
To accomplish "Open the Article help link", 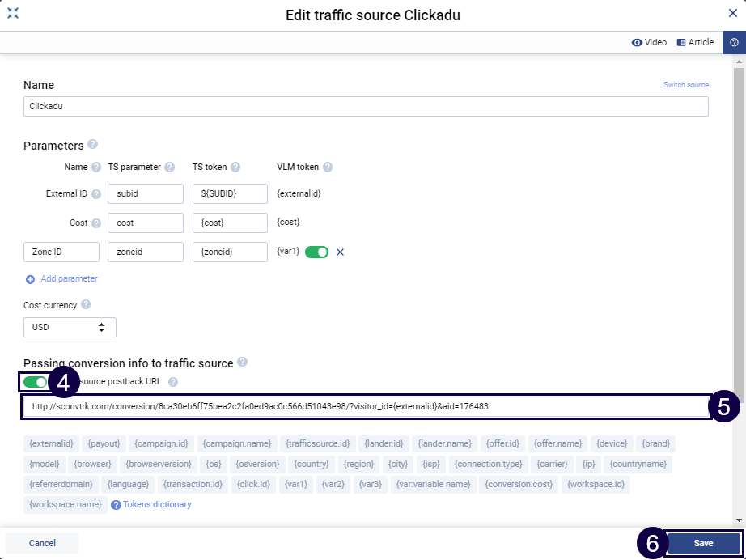I will (x=695, y=42).
